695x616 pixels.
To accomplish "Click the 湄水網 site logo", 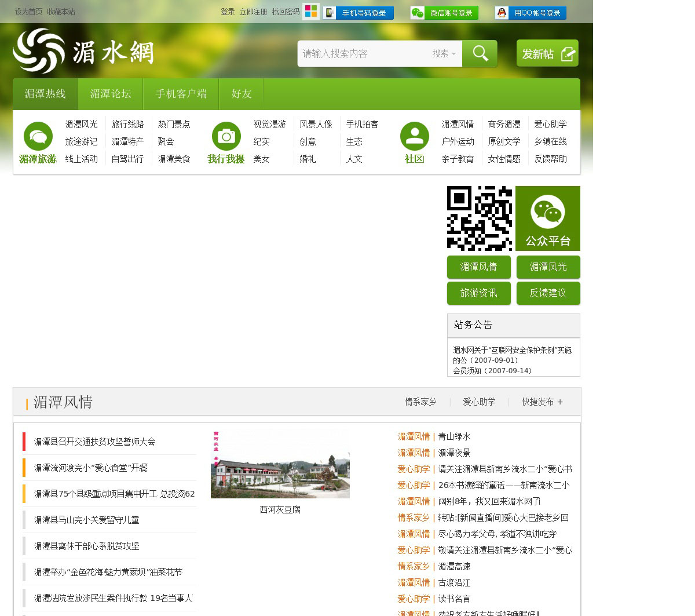I will point(83,52).
